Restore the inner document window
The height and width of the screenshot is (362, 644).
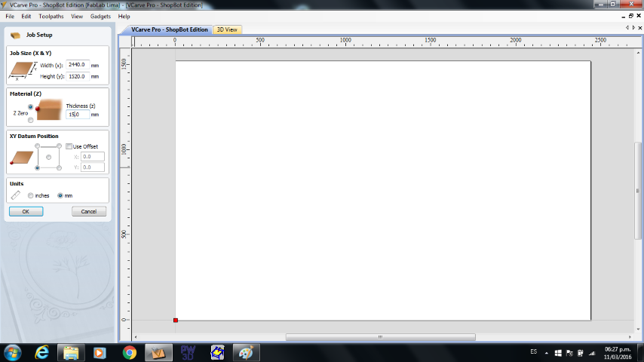coord(631,16)
